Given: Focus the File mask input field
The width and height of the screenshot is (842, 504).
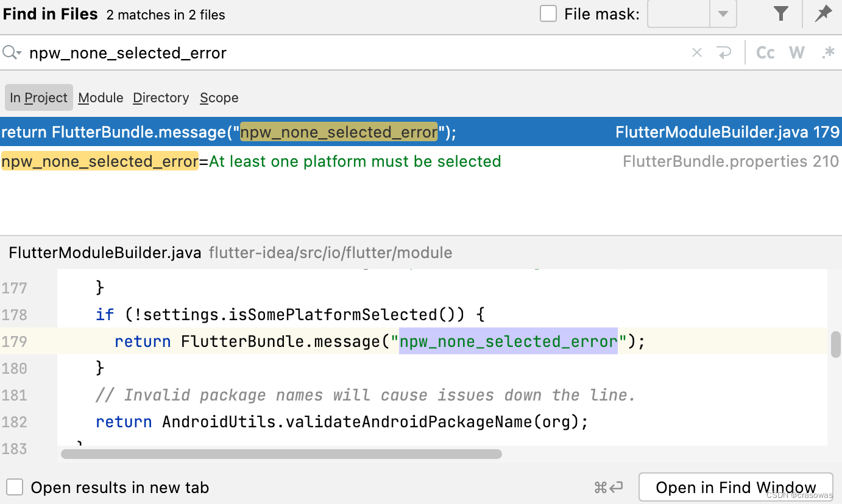Looking at the screenshot, I should pos(679,14).
